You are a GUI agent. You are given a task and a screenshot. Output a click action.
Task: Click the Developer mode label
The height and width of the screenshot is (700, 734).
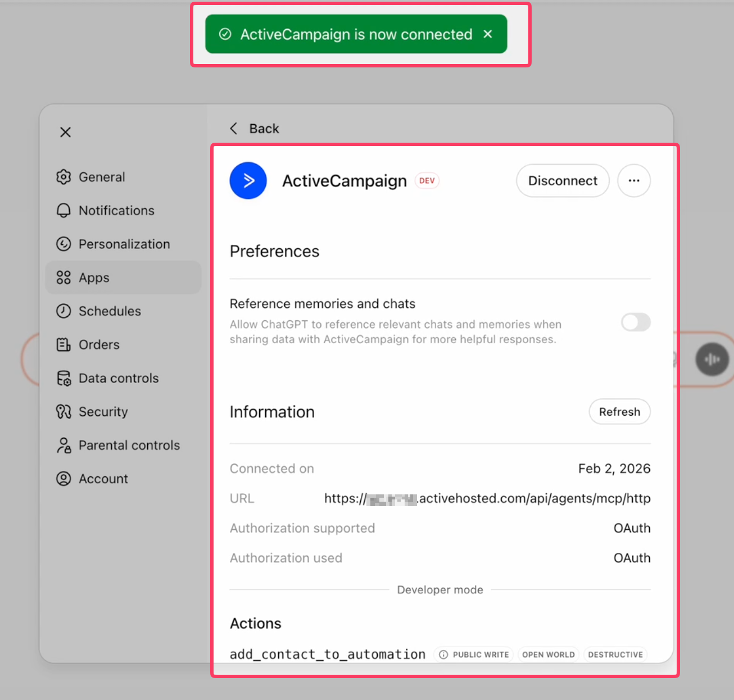click(x=440, y=590)
